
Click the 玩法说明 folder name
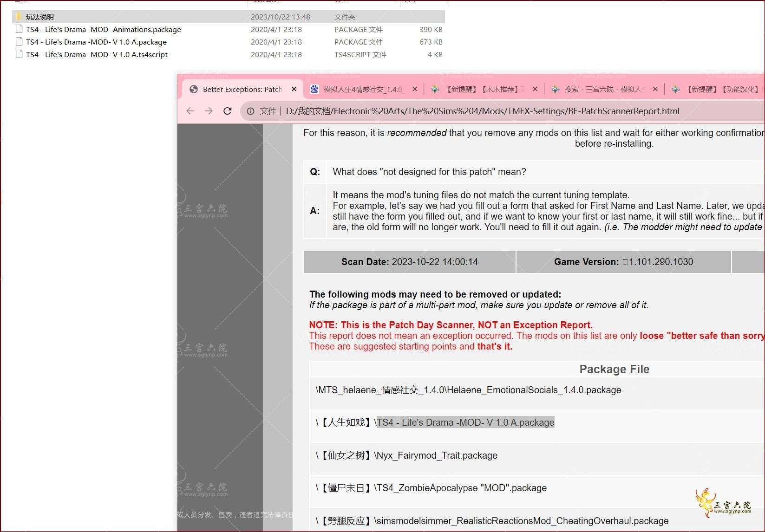[x=40, y=17]
